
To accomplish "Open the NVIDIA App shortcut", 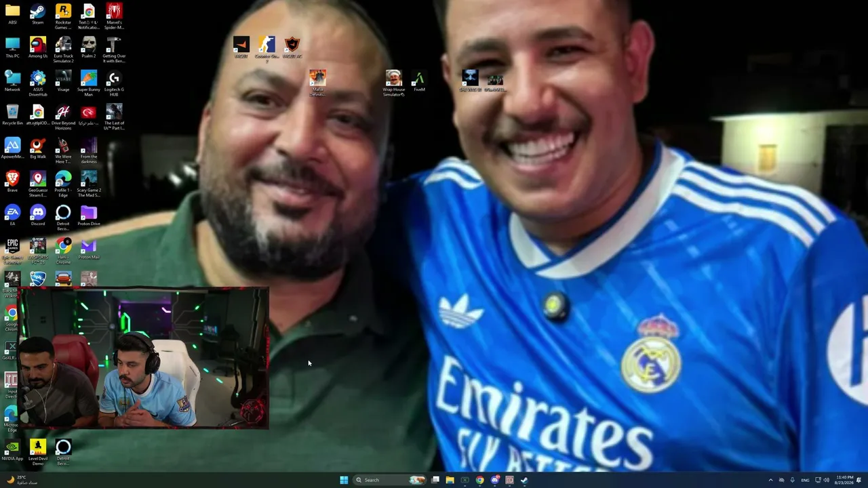I will coord(12,450).
